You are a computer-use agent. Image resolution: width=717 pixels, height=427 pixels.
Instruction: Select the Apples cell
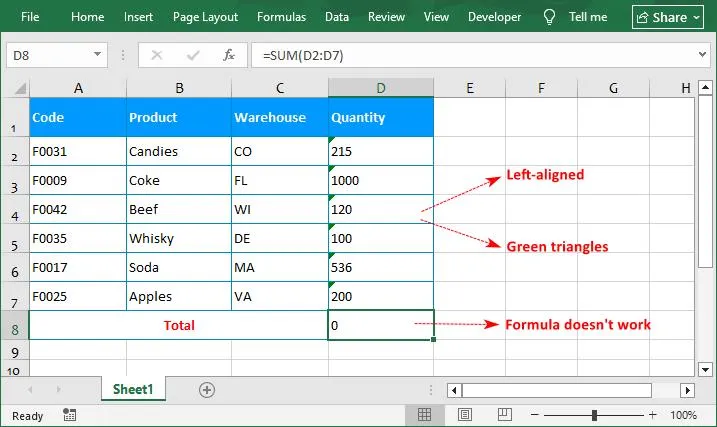point(179,296)
